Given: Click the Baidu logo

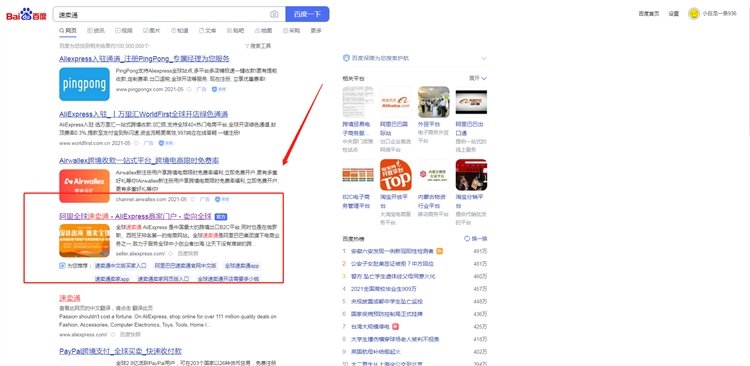Looking at the screenshot, I should (x=26, y=14).
